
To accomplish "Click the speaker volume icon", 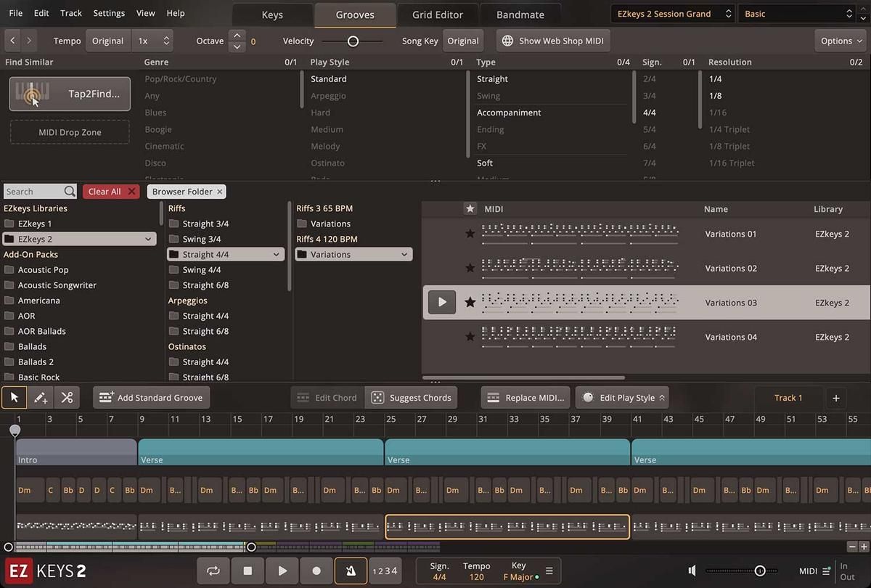I will pyautogui.click(x=692, y=571).
